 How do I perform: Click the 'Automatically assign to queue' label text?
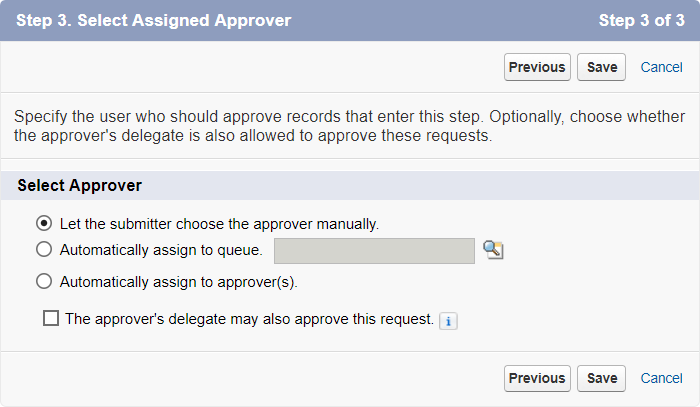point(161,250)
